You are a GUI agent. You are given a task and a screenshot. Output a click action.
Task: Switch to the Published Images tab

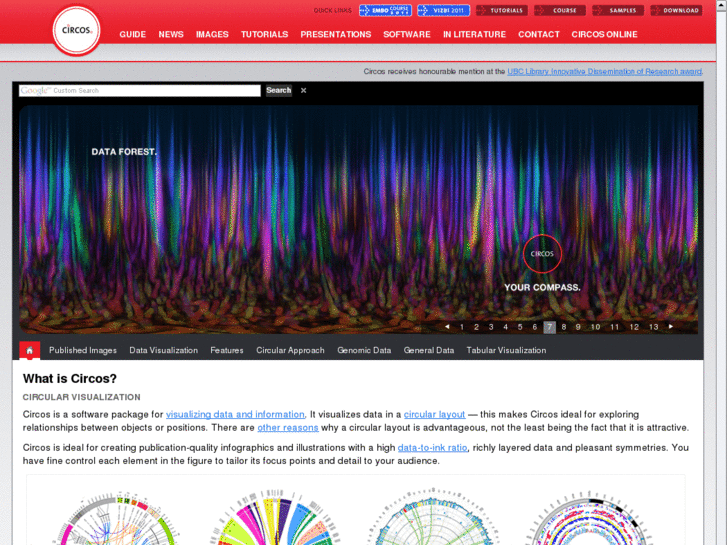point(83,351)
